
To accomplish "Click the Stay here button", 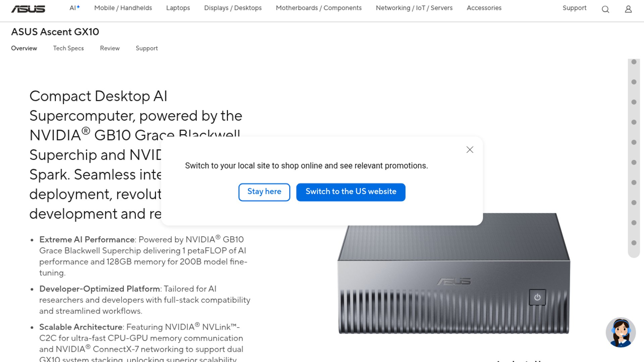I will pos(264,192).
